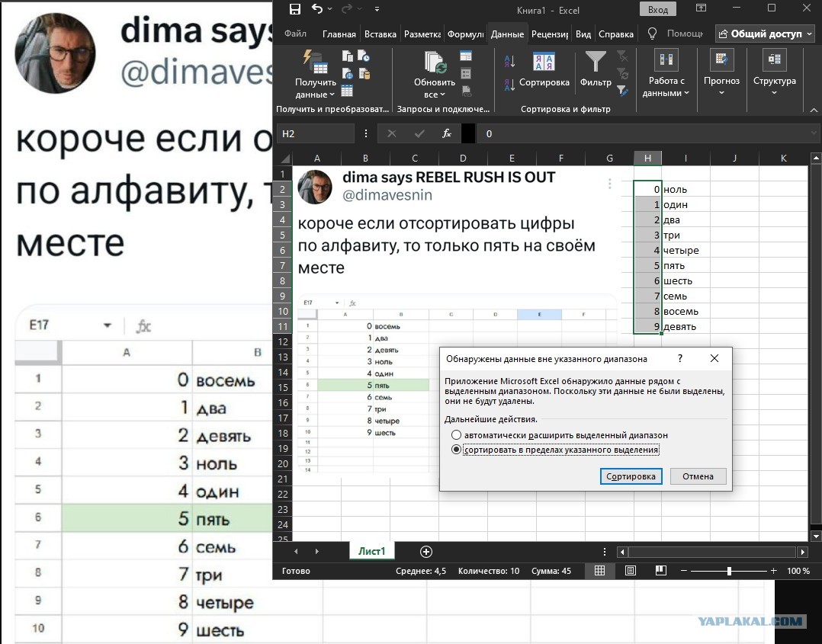Switch to the Главная tab
The width and height of the screenshot is (822, 644).
[x=339, y=34]
